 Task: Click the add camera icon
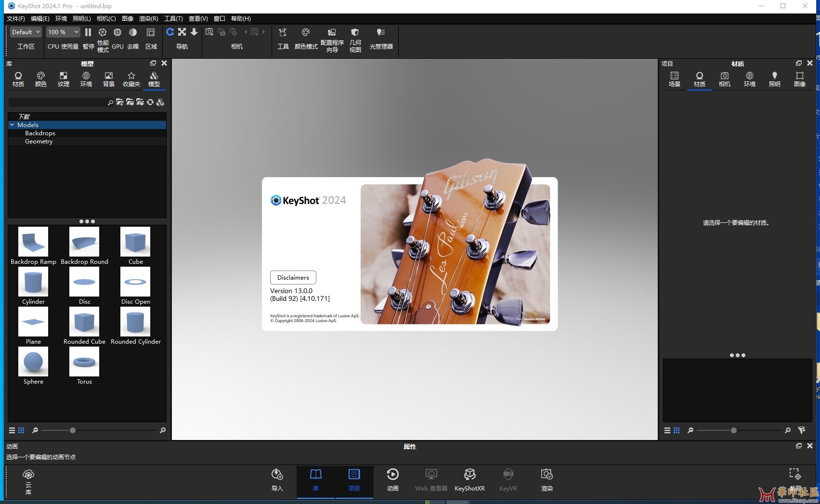pos(209,32)
